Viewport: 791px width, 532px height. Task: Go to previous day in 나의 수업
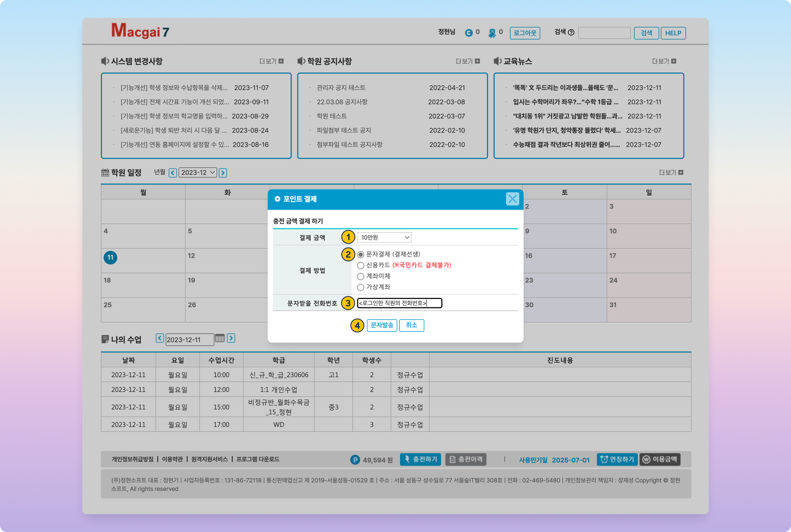pyautogui.click(x=160, y=338)
